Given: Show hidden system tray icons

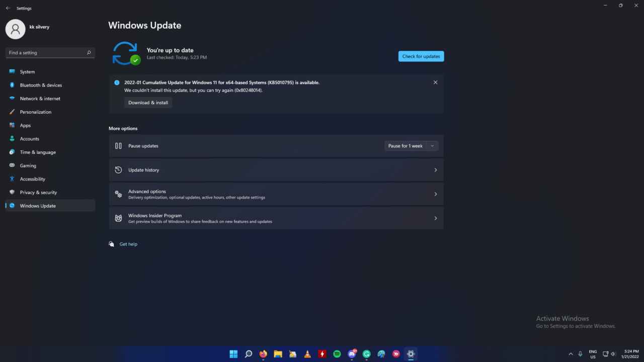Looking at the screenshot, I should tap(571, 354).
